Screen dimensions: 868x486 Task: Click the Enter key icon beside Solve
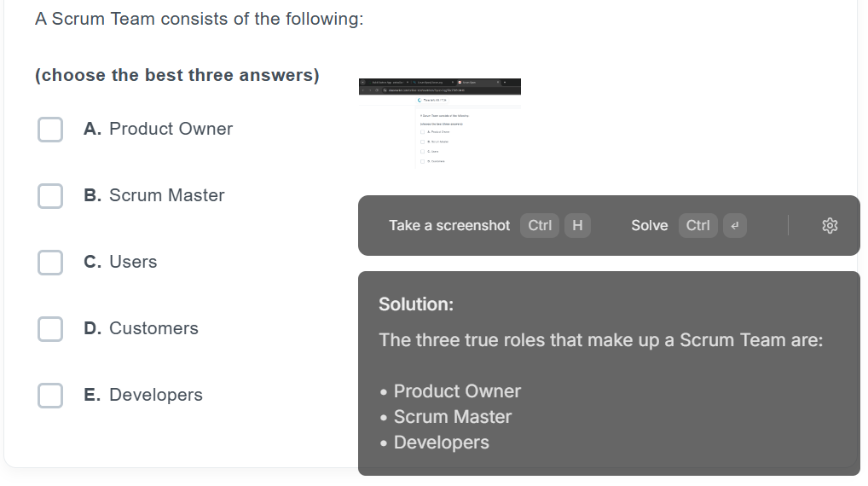735,226
